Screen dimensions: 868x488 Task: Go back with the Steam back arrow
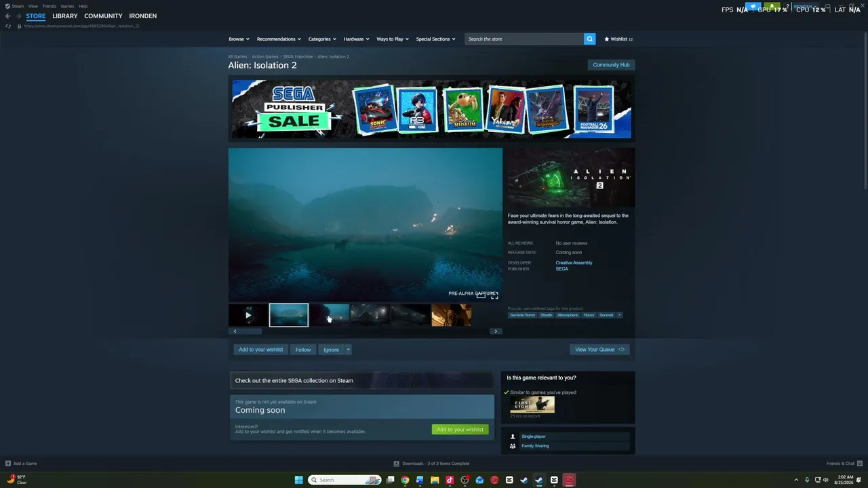[8, 16]
